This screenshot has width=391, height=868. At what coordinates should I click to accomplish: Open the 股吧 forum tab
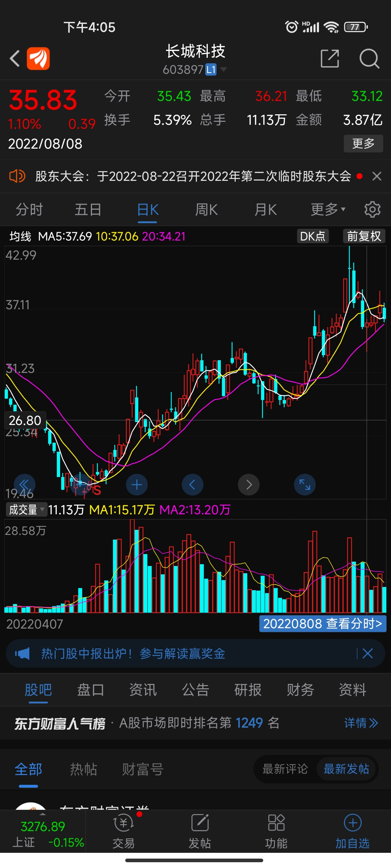[x=38, y=690]
